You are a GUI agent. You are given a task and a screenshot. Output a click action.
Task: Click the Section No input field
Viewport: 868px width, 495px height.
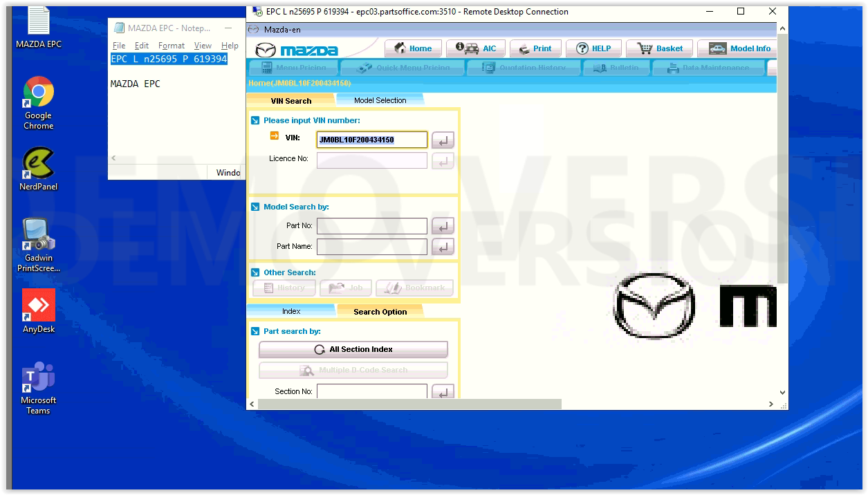[372, 391]
